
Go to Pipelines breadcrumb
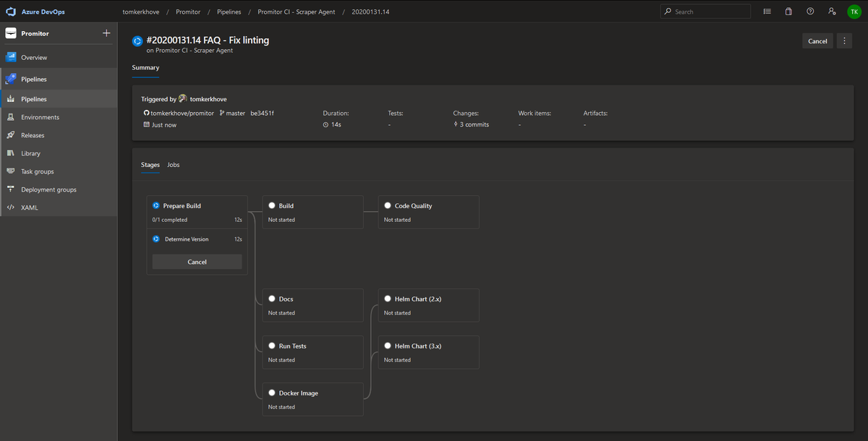[230, 12]
